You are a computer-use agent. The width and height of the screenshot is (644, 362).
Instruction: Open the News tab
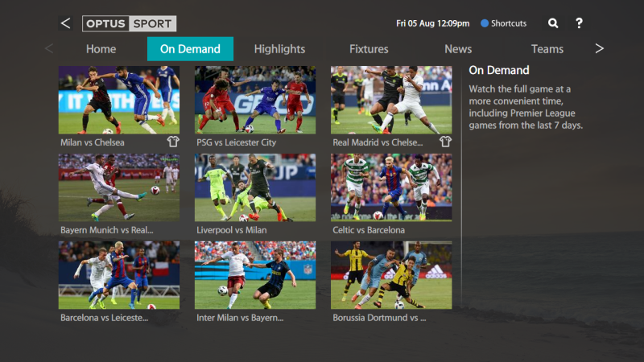tap(458, 49)
